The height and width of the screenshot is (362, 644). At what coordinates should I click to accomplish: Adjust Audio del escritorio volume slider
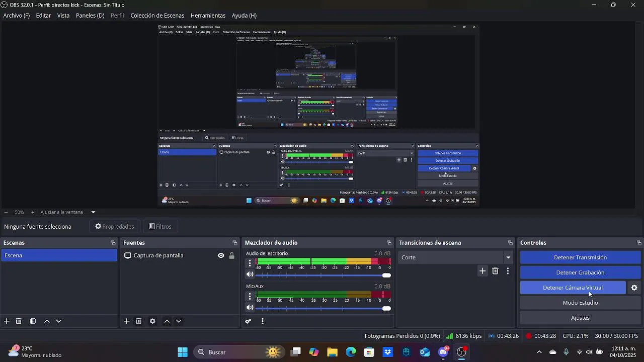tap(323, 275)
